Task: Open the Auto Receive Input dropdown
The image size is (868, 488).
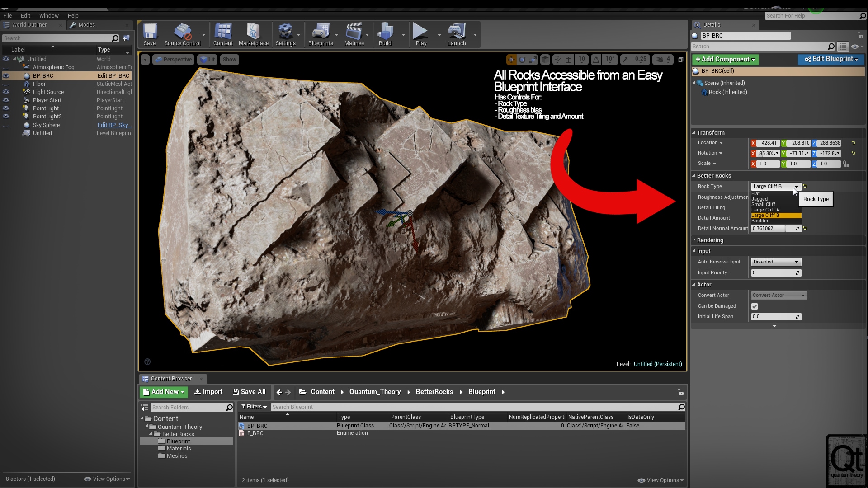Action: [776, 262]
